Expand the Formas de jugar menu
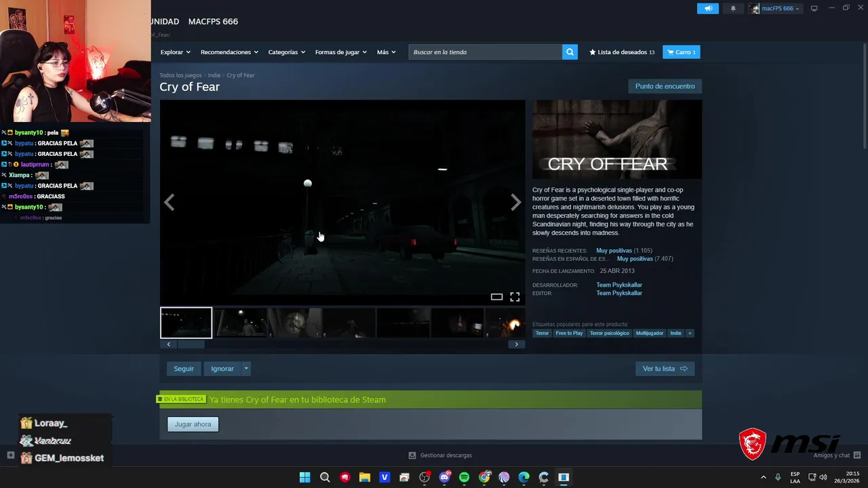Screen dimensions: 868x488 (340, 52)
